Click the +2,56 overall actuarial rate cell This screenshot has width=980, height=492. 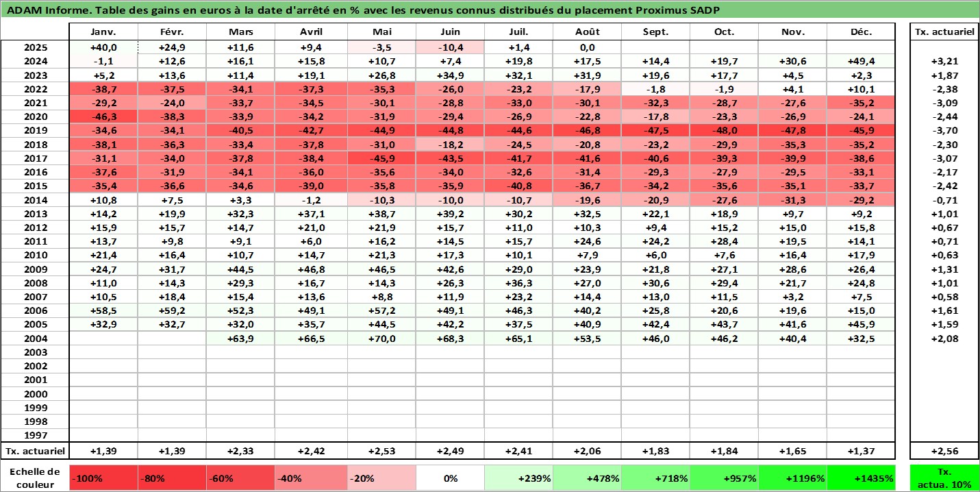944,451
